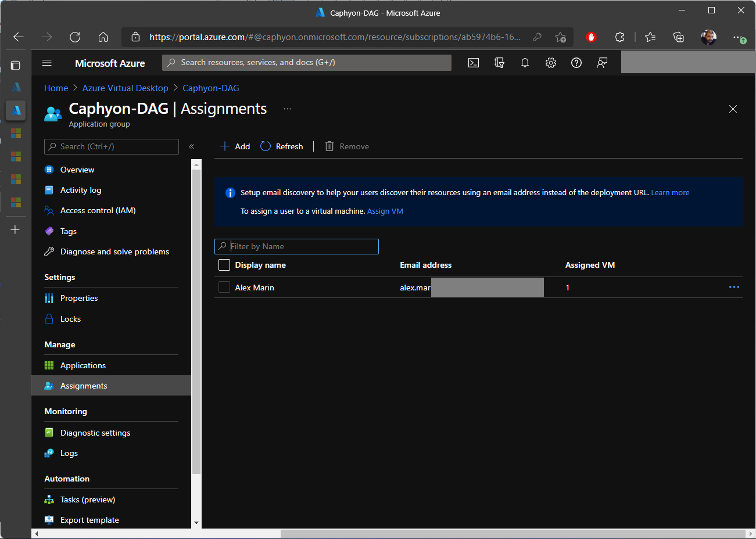
Task: Click the resource menu vertical scrollbar
Action: tap(196, 322)
